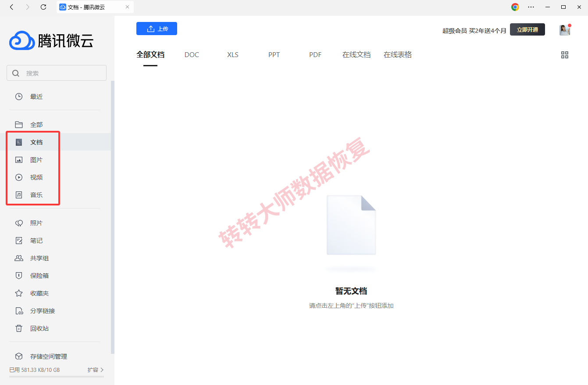Screen dimensions: 588x385
Task: Open the 全部 folder icon
Action: pos(19,125)
